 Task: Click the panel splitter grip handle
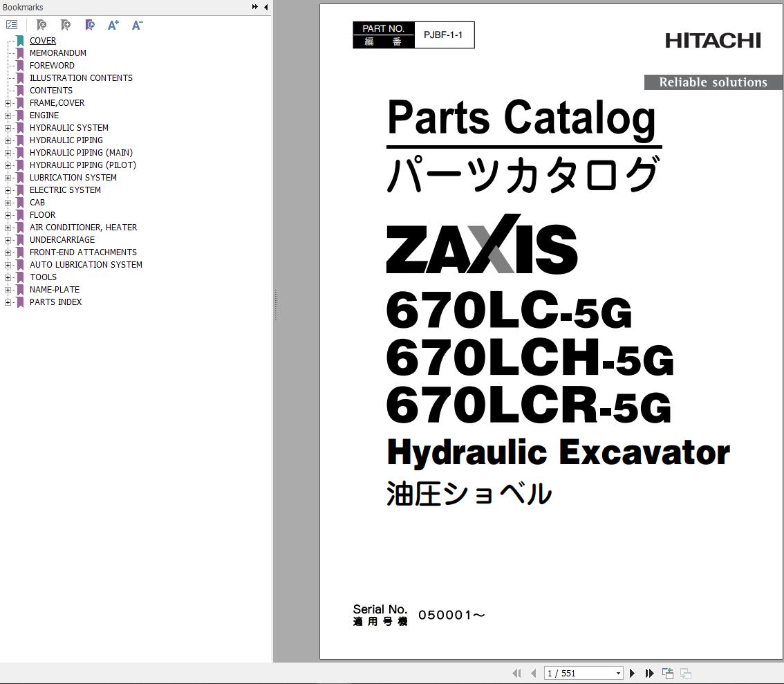276,304
